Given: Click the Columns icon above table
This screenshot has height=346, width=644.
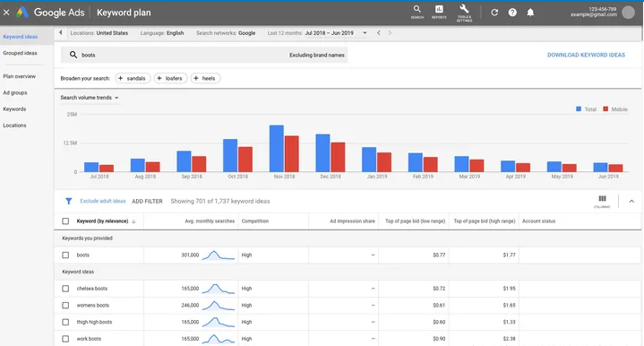Looking at the screenshot, I should pos(602,201).
